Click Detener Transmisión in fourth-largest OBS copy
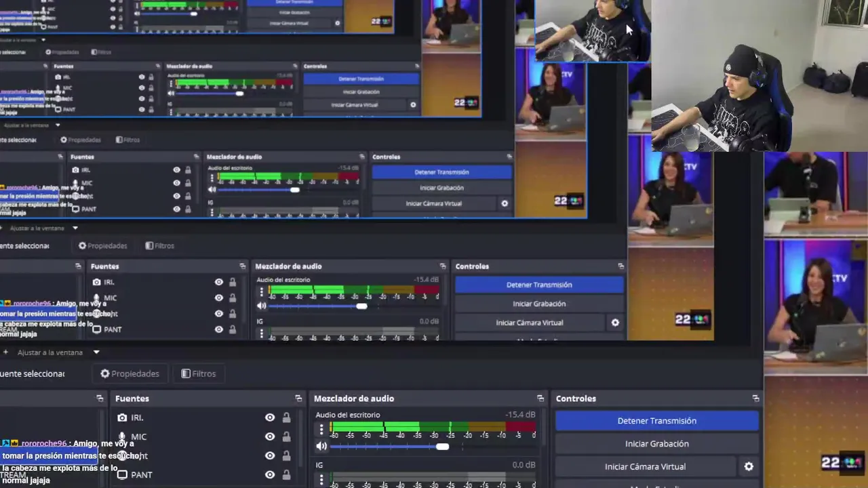The height and width of the screenshot is (488, 868). pyautogui.click(x=361, y=79)
